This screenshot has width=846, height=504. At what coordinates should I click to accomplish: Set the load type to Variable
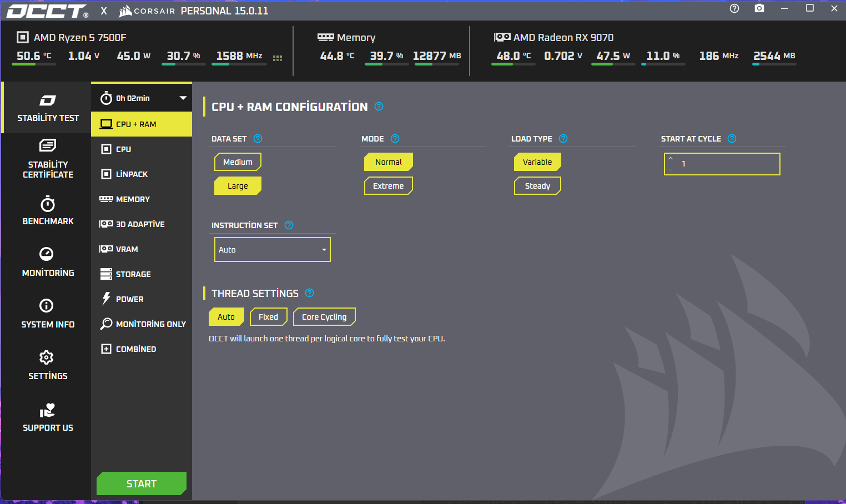(x=537, y=162)
